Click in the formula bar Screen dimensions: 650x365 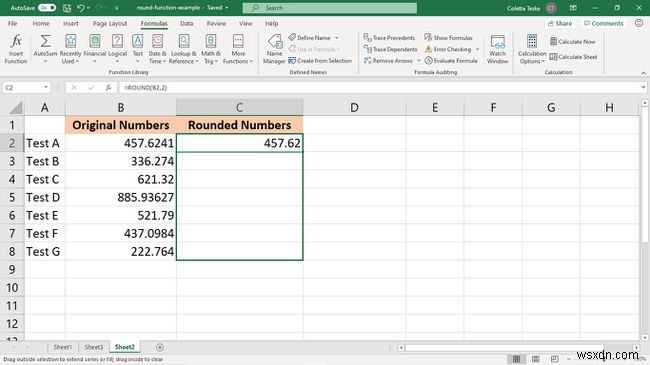tap(379, 88)
